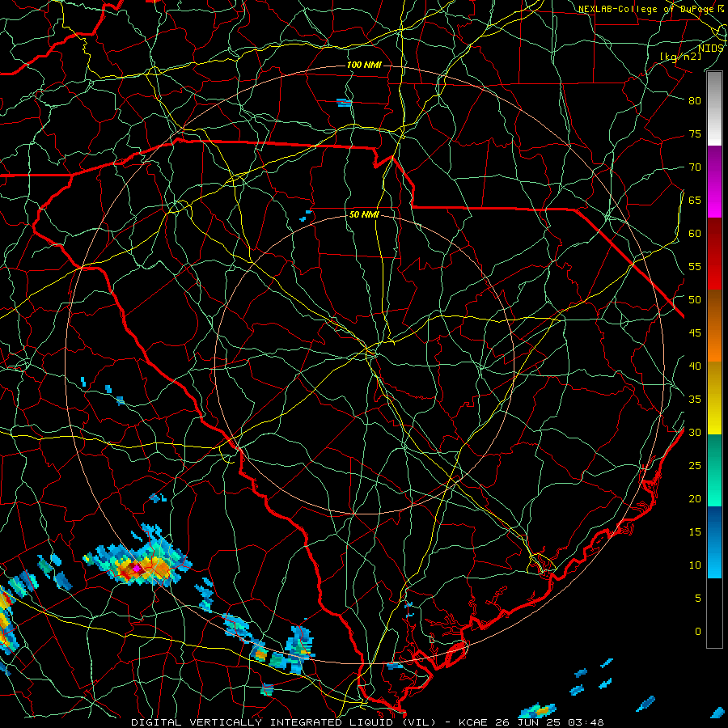Click the scale value 40

pos(695,366)
